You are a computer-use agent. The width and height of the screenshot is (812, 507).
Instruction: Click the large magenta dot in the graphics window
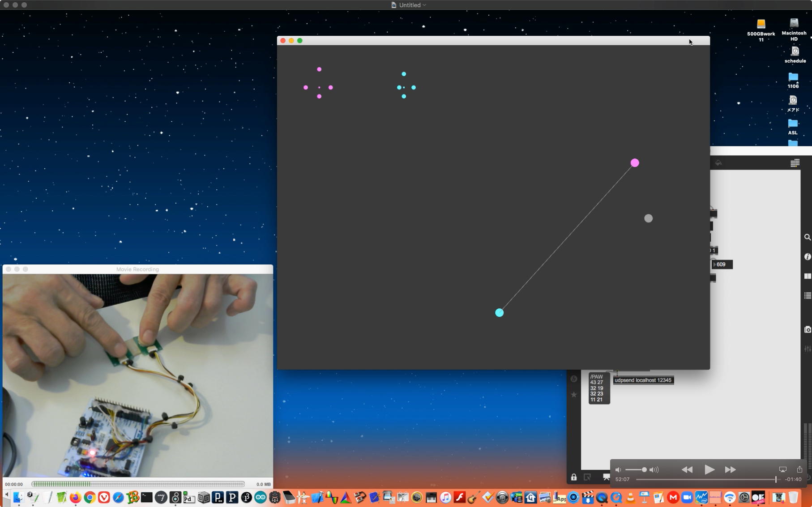click(x=635, y=163)
